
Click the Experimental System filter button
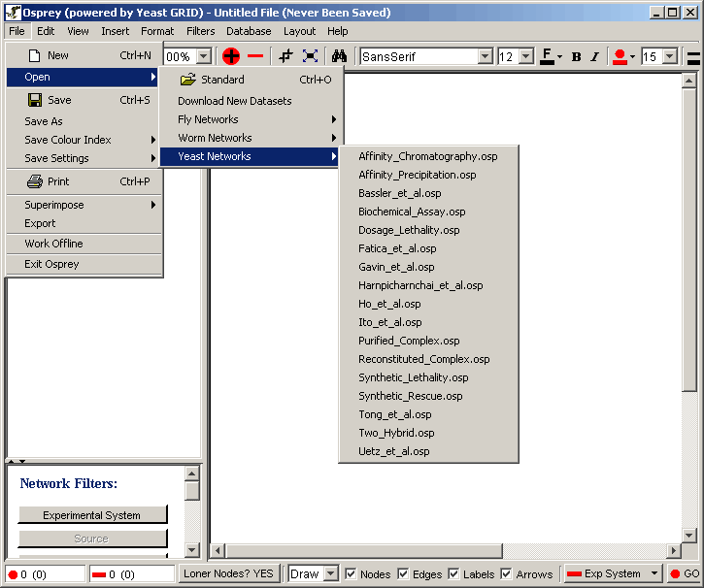(92, 515)
